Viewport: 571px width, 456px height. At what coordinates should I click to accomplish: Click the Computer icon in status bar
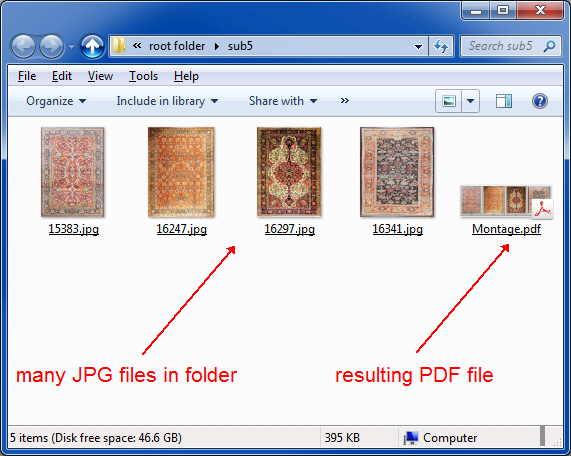point(411,438)
